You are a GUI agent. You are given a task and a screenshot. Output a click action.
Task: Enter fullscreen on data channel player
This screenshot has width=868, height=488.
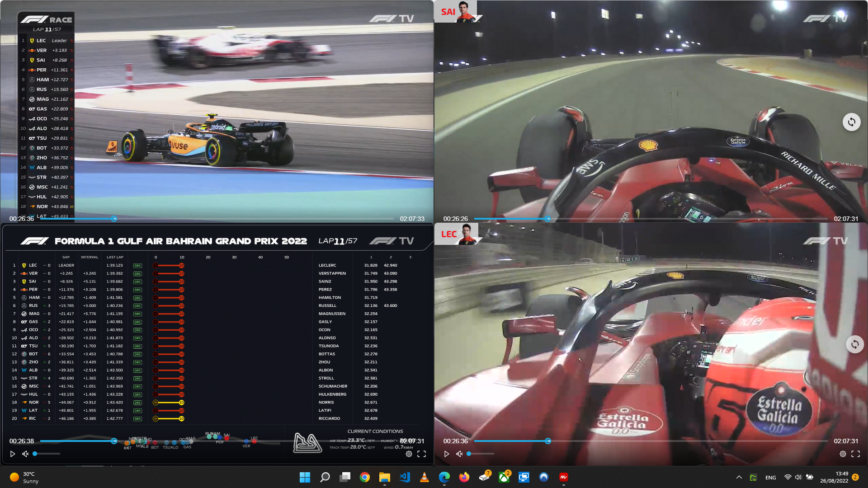click(x=421, y=454)
